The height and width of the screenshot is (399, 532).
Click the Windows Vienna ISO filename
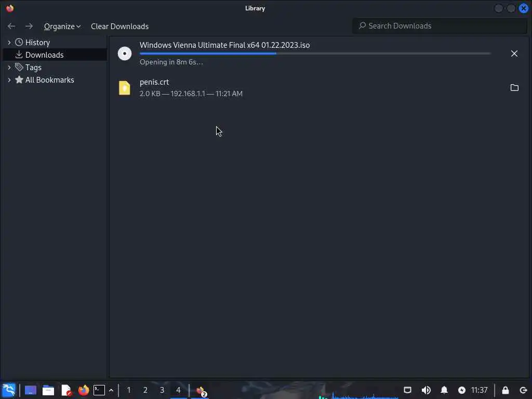tap(224, 45)
